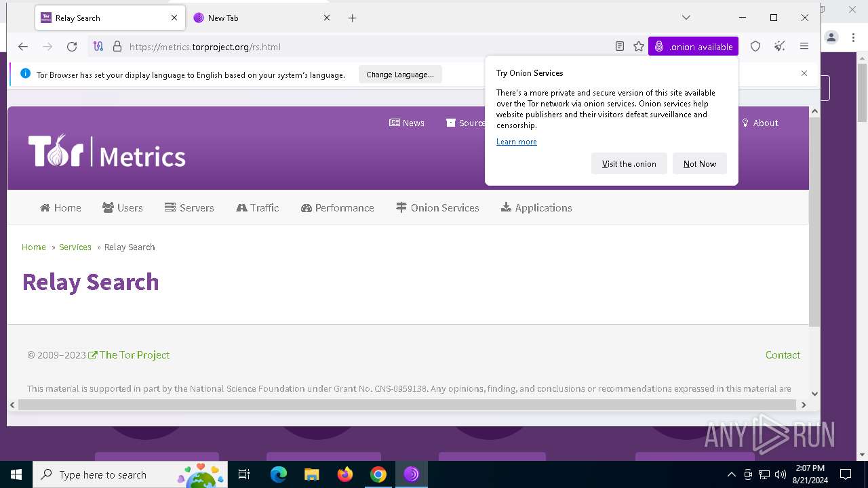This screenshot has width=868, height=488.
Task: Open the Applications navigation menu item
Action: point(536,208)
